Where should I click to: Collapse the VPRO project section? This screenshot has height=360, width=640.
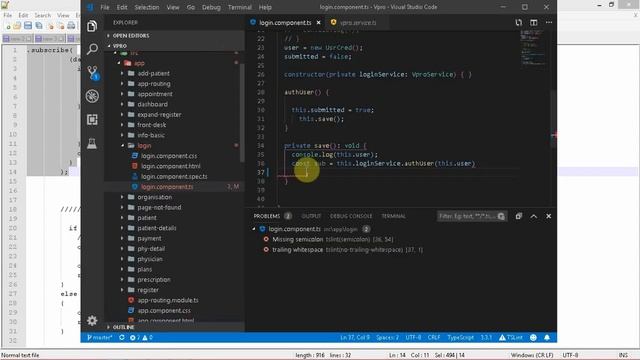click(x=174, y=46)
